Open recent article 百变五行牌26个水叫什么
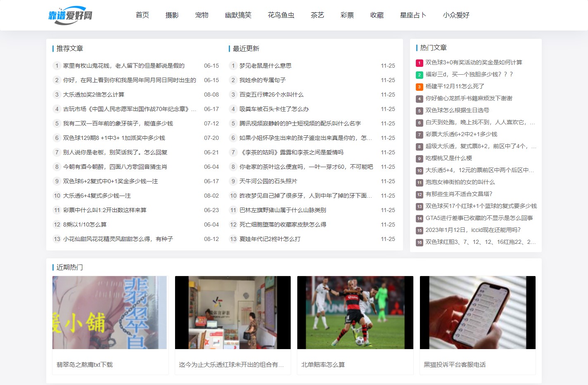The image size is (588, 385). [x=271, y=94]
